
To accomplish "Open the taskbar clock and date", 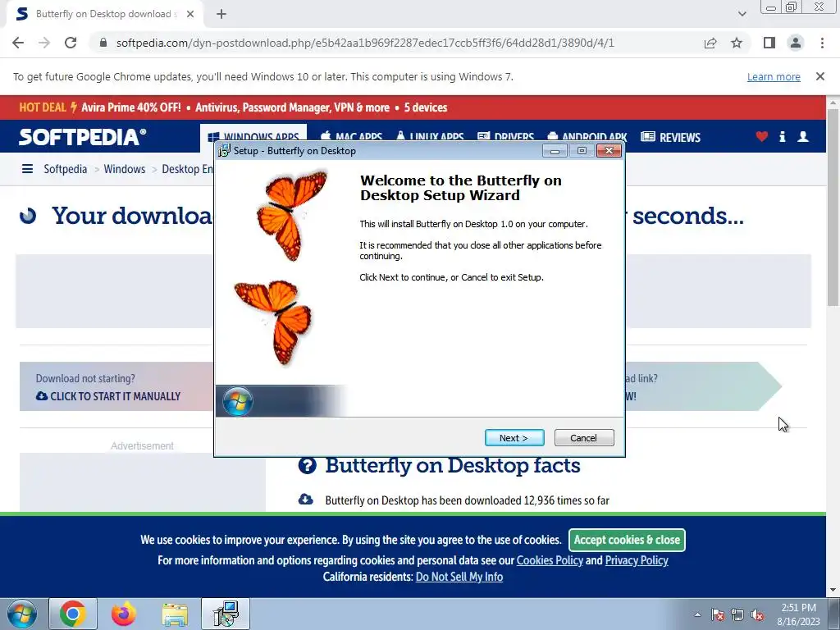I will point(798,614).
